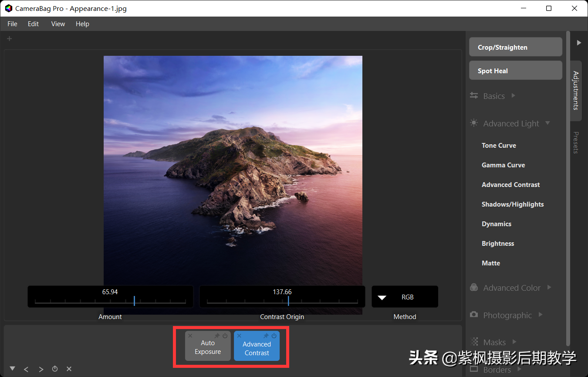Remove the Auto Exposure tile with its X
This screenshot has height=377, width=588.
point(190,336)
